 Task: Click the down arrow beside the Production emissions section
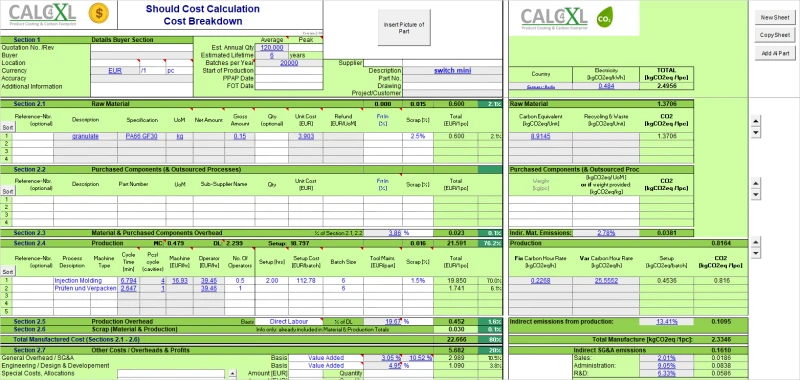click(757, 254)
